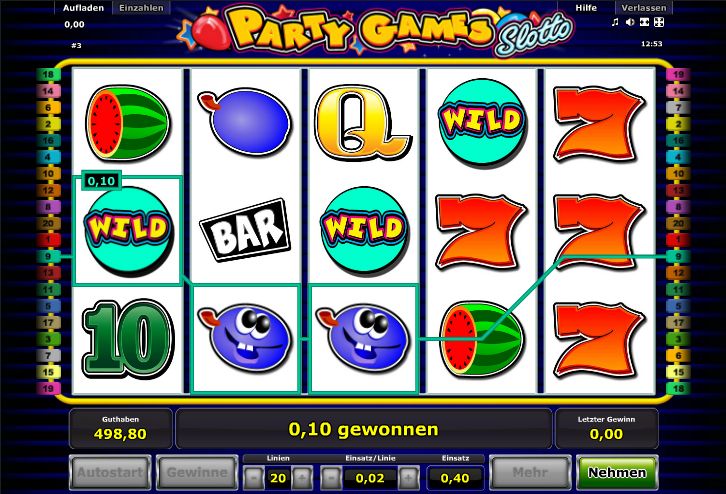
Task: Open the Hilfe menu
Action: click(x=586, y=8)
